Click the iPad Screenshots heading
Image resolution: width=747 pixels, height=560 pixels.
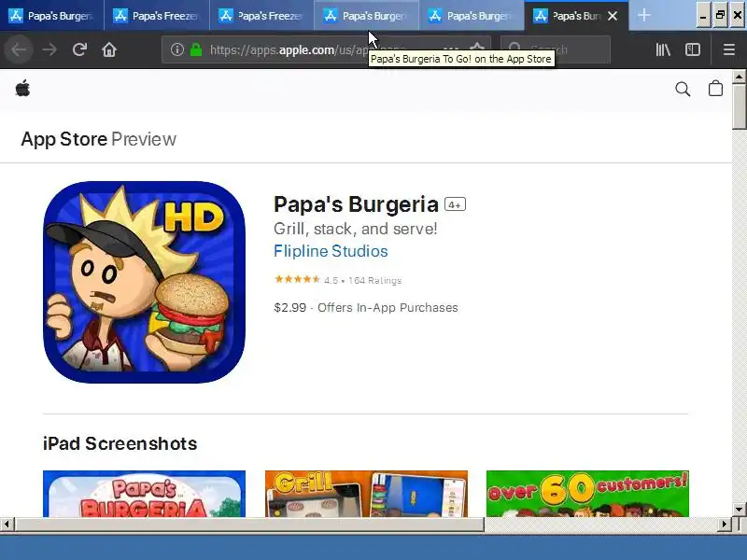(120, 443)
